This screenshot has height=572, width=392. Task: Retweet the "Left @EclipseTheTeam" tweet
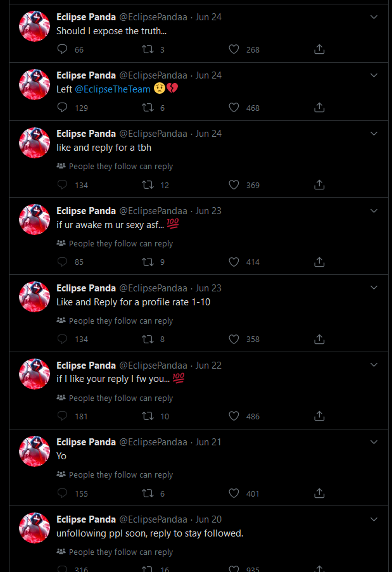(x=148, y=108)
